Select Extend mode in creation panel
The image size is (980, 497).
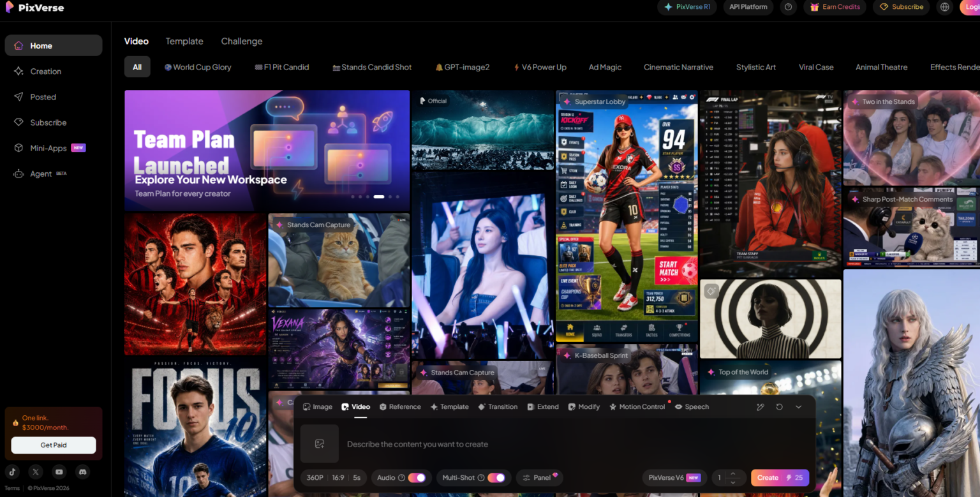tap(543, 406)
